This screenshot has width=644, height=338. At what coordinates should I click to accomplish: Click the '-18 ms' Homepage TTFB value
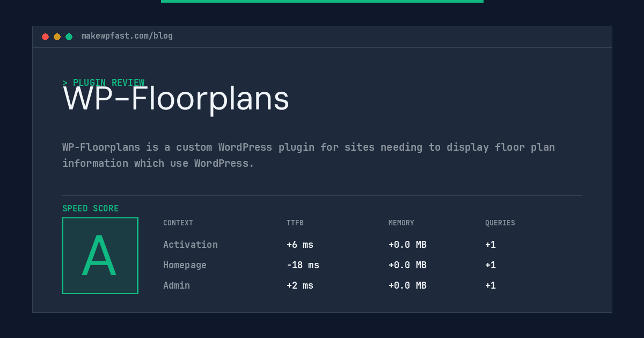click(303, 265)
